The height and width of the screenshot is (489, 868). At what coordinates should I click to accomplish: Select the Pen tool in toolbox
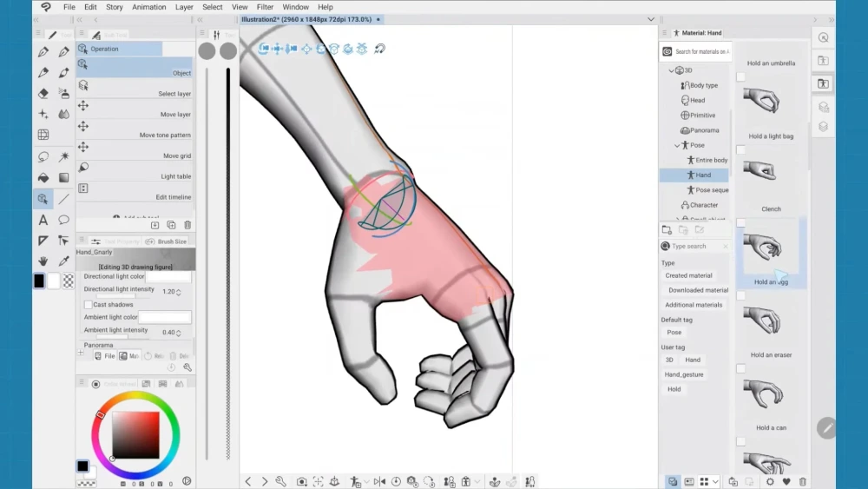pos(43,52)
